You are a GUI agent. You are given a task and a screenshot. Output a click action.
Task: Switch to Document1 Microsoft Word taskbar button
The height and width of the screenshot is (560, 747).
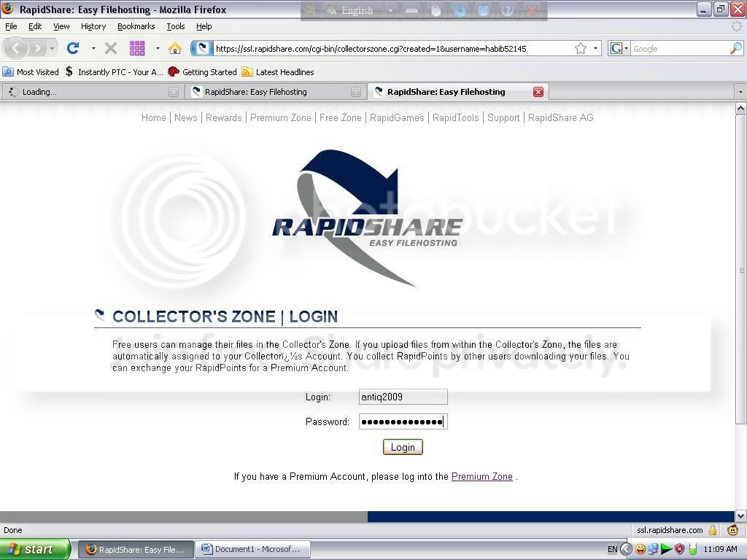point(253,549)
